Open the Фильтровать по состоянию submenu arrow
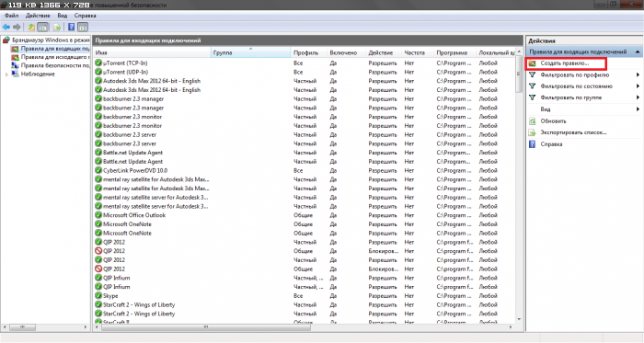Viewport: 644px width, 343px height. [x=638, y=86]
